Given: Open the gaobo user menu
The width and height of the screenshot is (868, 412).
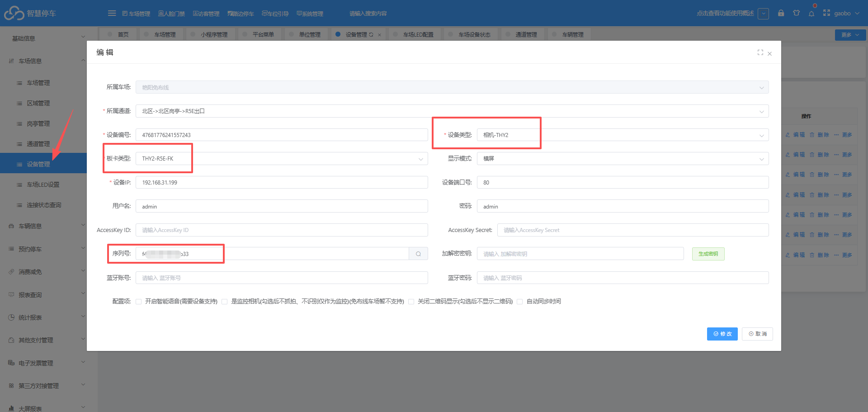Looking at the screenshot, I should click(847, 14).
